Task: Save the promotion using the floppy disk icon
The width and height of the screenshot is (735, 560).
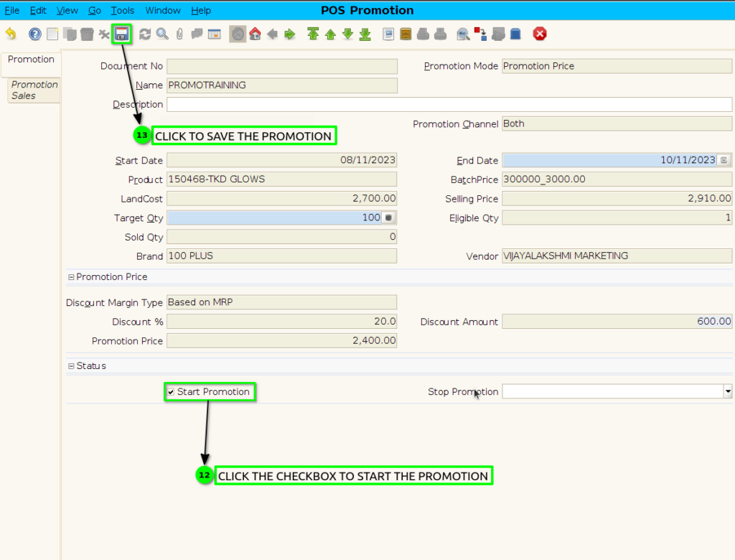Action: click(122, 34)
